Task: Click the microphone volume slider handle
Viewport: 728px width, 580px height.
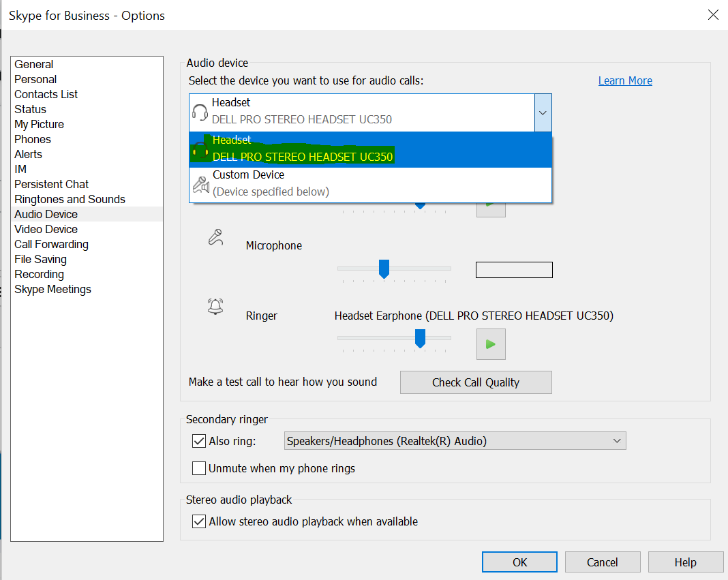Action: (x=384, y=269)
